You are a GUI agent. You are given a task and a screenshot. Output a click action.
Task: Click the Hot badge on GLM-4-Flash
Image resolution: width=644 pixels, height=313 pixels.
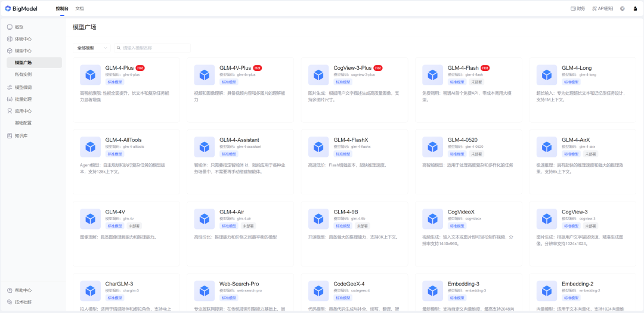click(x=485, y=68)
